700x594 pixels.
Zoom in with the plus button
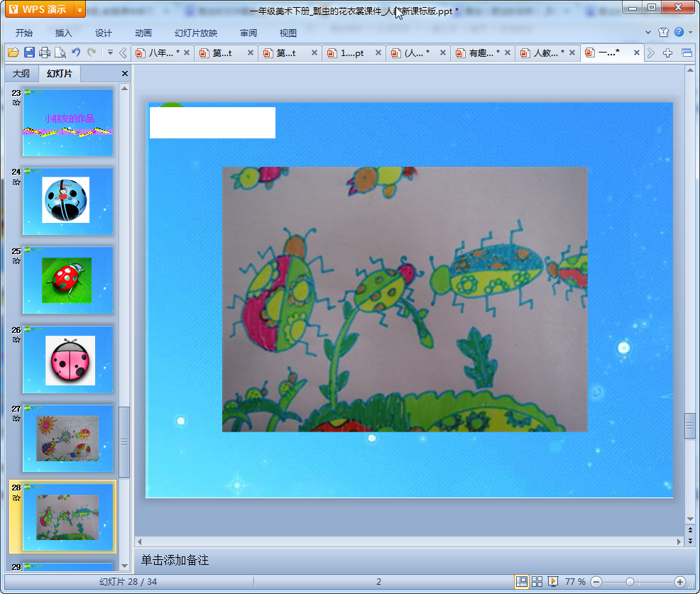point(680,582)
